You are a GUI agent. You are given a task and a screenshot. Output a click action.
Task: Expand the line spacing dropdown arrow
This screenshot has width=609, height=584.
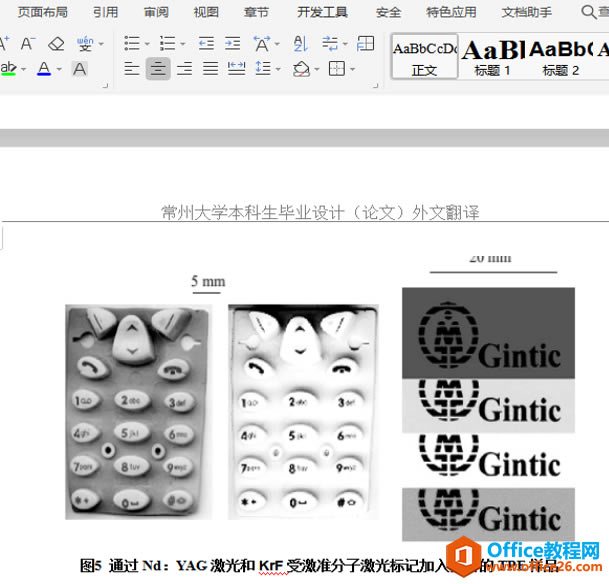[278, 70]
